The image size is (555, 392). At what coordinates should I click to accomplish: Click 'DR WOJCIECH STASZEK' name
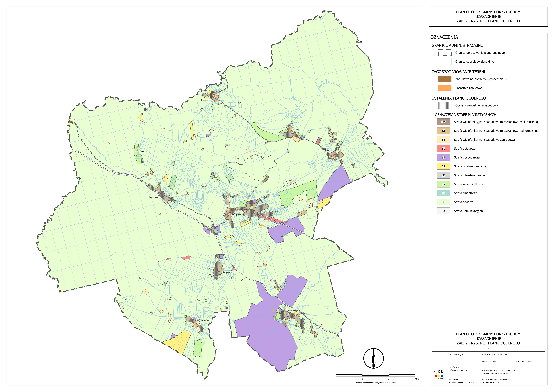tap(492, 383)
